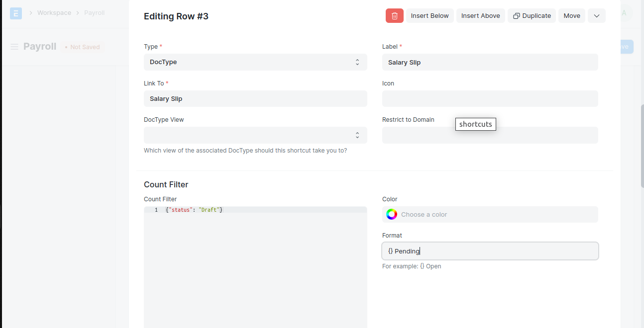This screenshot has width=644, height=328.
Task: Click the copy icon on the Duplicate button
Action: [517, 15]
